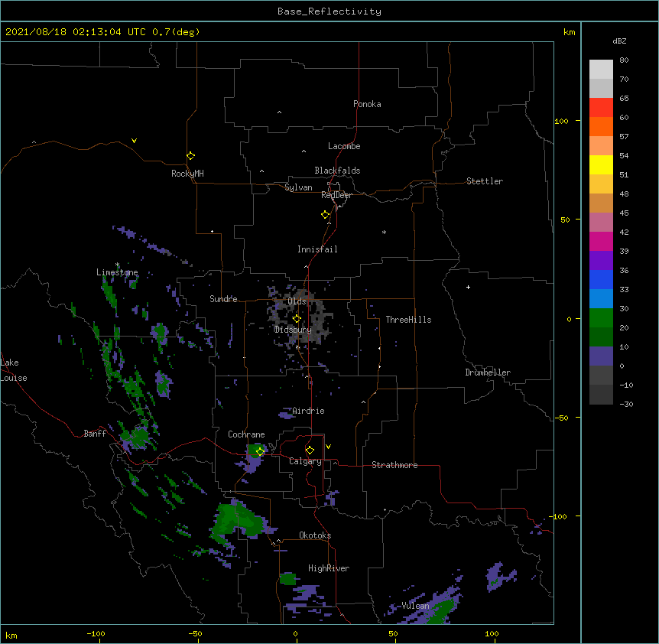Click the Calgary city label

305,461
